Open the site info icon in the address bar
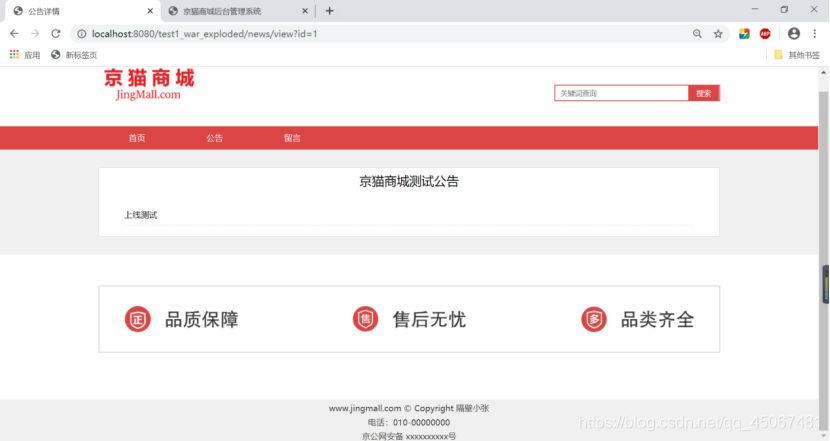The height and width of the screenshot is (441, 830). (82, 34)
